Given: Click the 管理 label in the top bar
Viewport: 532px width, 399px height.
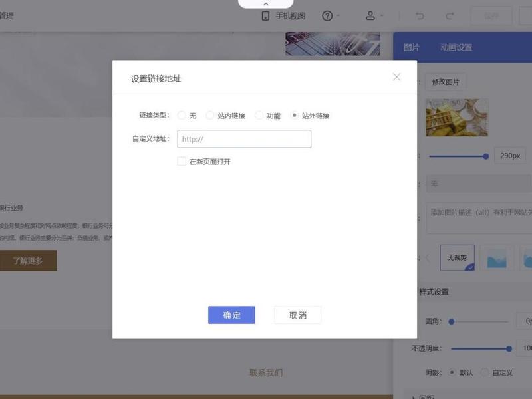Looking at the screenshot, I should click(7, 15).
